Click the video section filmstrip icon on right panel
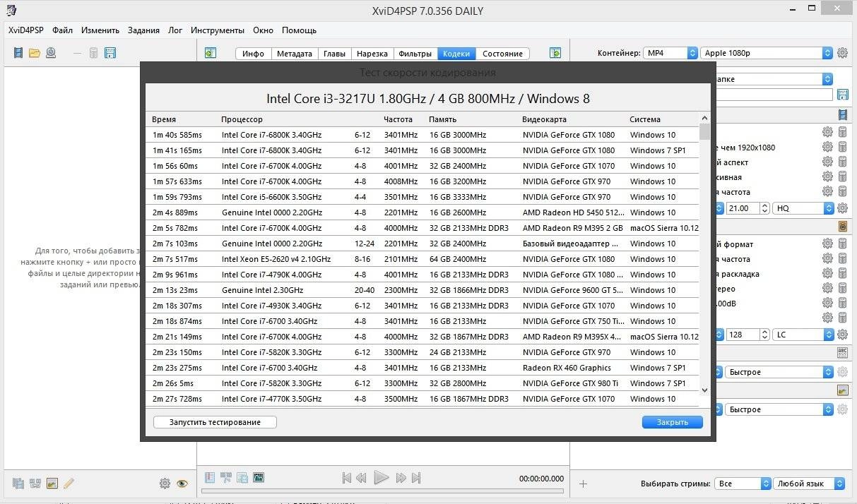The height and width of the screenshot is (504, 857). 842,114
